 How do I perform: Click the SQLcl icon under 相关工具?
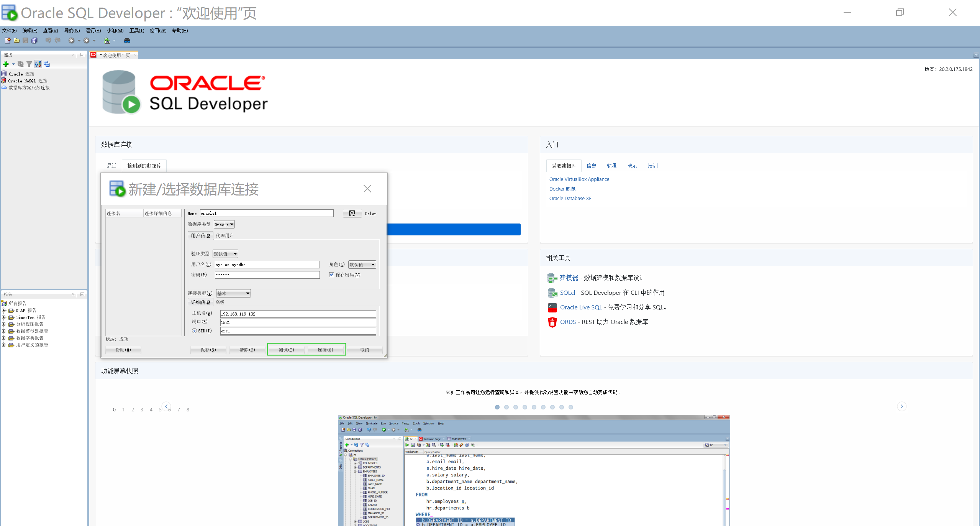point(552,293)
